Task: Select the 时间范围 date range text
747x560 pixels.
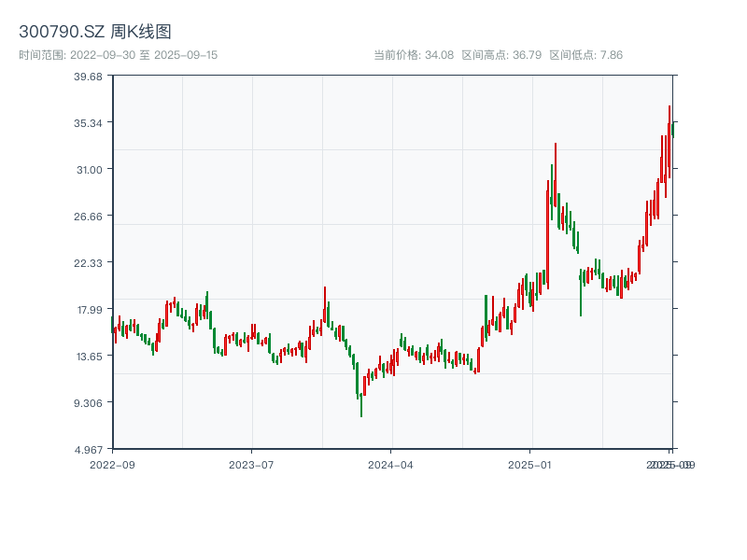Action: 119,55
